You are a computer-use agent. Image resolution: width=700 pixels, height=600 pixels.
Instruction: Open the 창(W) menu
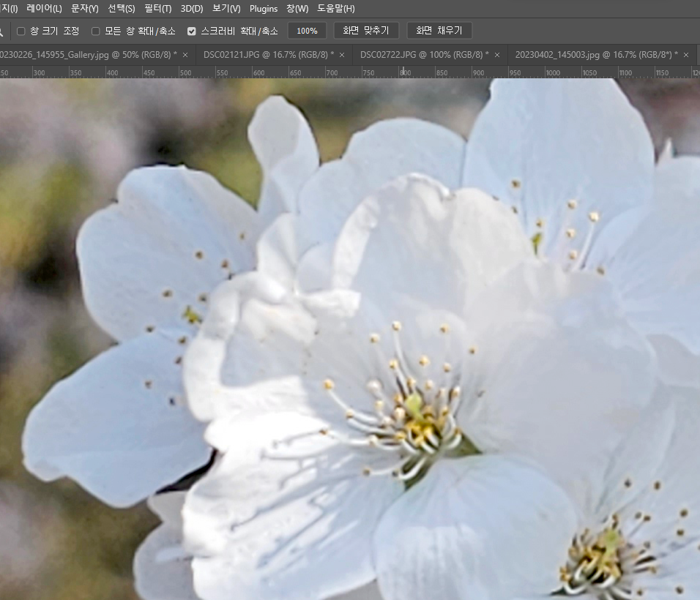point(297,9)
